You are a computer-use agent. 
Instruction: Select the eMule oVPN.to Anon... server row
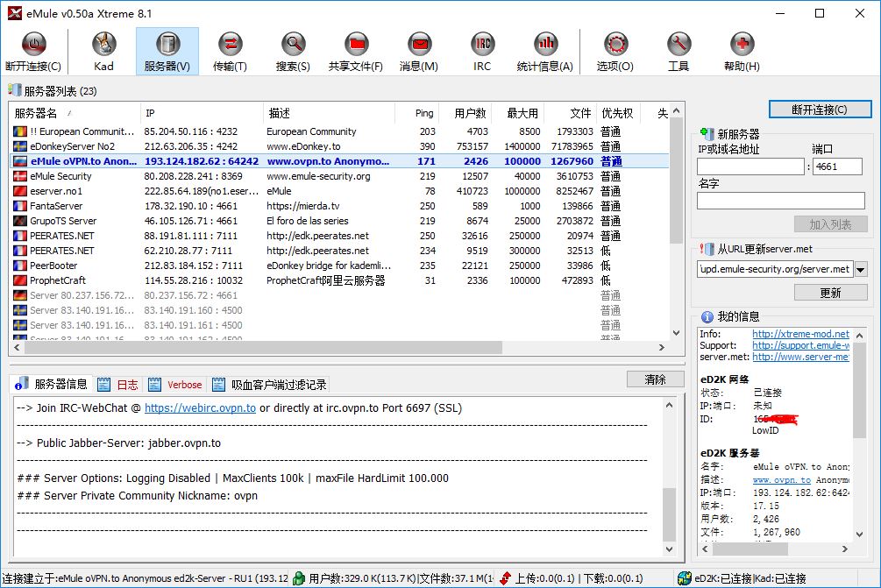[339, 161]
